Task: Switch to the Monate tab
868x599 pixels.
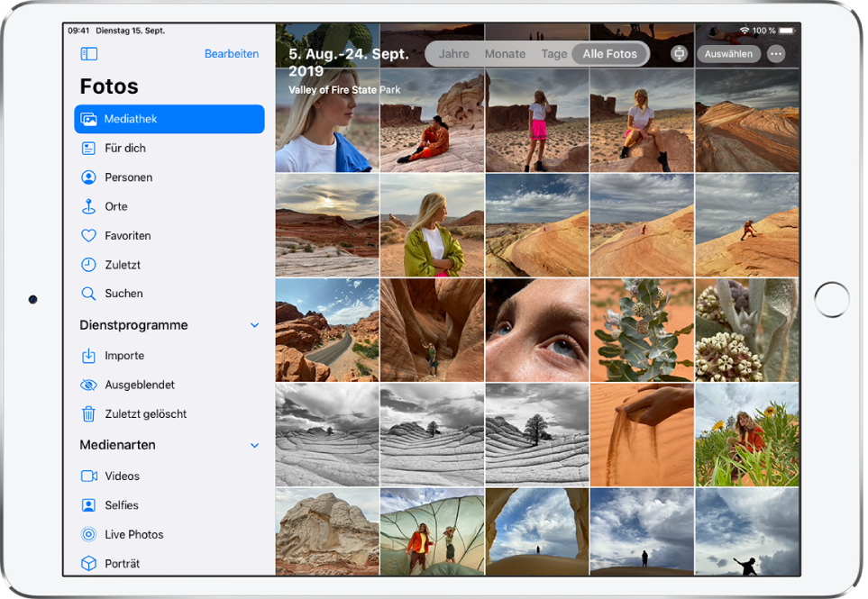Action: coord(504,53)
